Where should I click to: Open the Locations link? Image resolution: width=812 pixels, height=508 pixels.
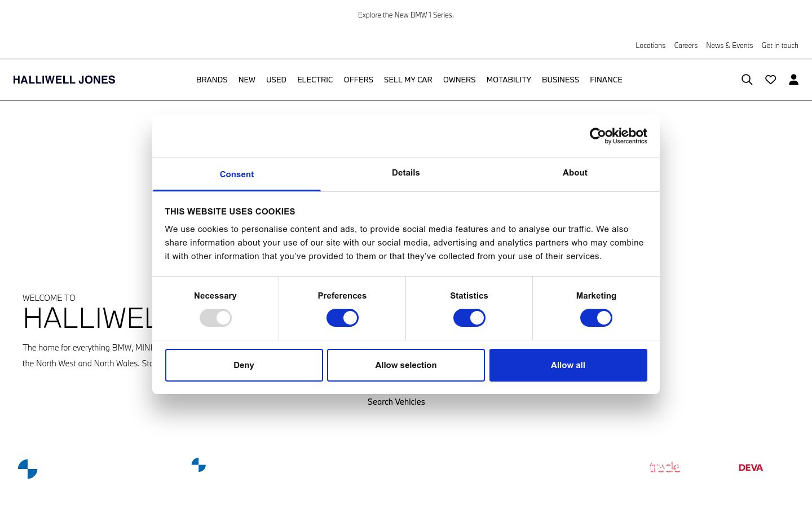coord(651,46)
